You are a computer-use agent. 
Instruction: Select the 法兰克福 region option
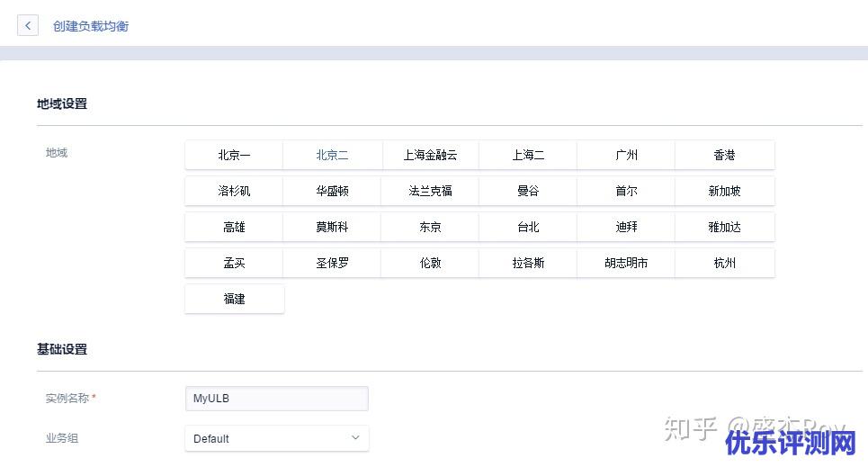(x=430, y=191)
